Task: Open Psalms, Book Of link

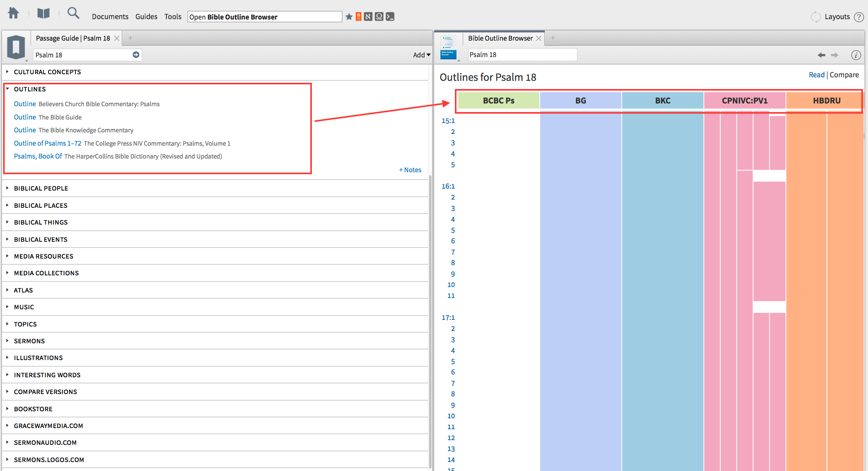Action: coord(38,156)
